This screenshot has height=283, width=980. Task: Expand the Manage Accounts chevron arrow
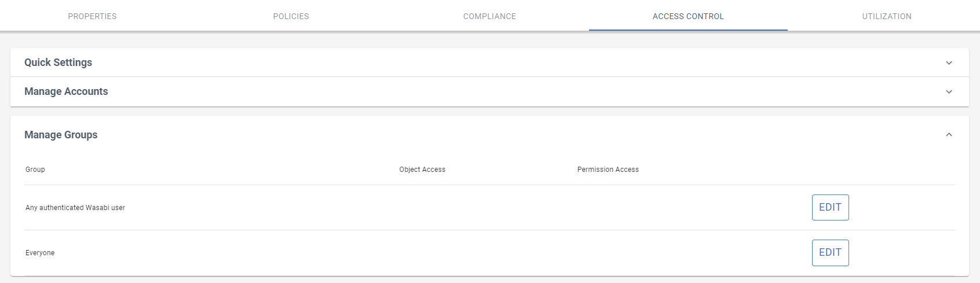(949, 91)
